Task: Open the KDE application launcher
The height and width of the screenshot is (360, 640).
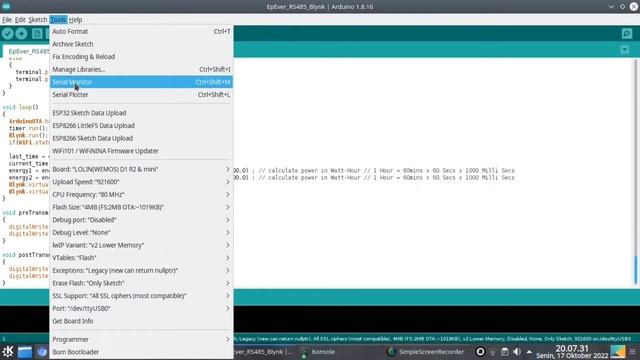Action: tap(8, 351)
